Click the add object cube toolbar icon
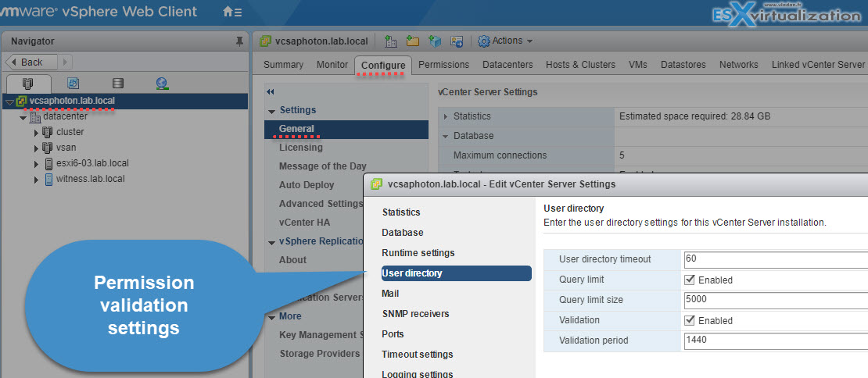 coord(435,41)
